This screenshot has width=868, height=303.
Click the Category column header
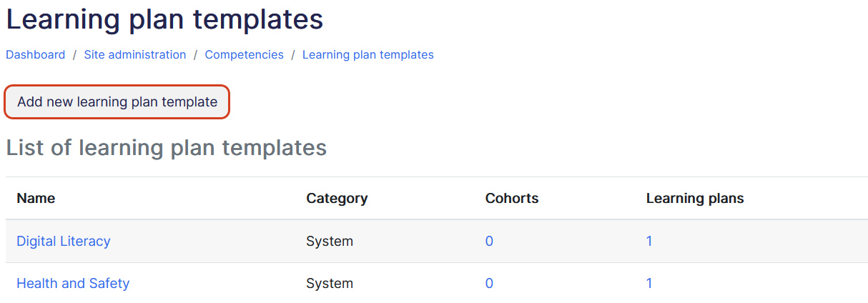pos(337,199)
